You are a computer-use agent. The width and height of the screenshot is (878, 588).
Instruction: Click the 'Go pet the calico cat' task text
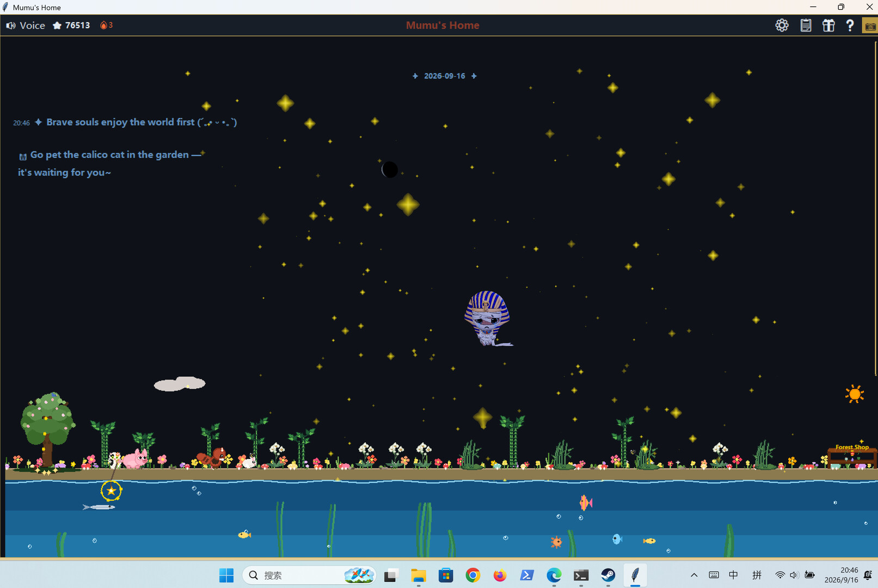(110, 163)
